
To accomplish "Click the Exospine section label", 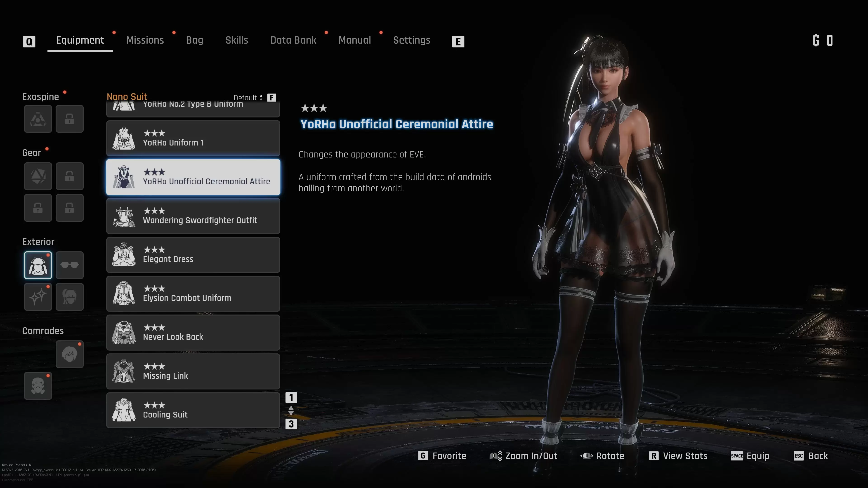I will pos(40,97).
